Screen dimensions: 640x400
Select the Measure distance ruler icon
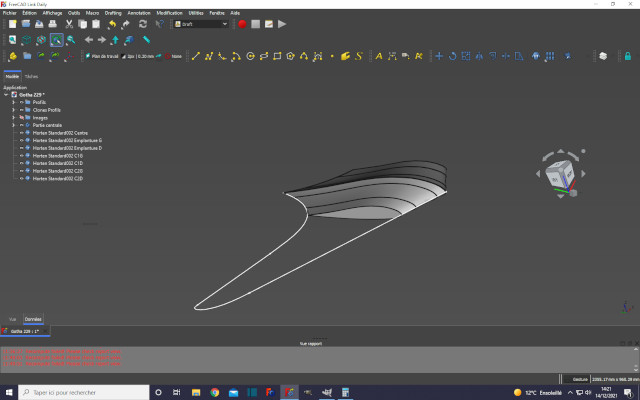(146, 40)
